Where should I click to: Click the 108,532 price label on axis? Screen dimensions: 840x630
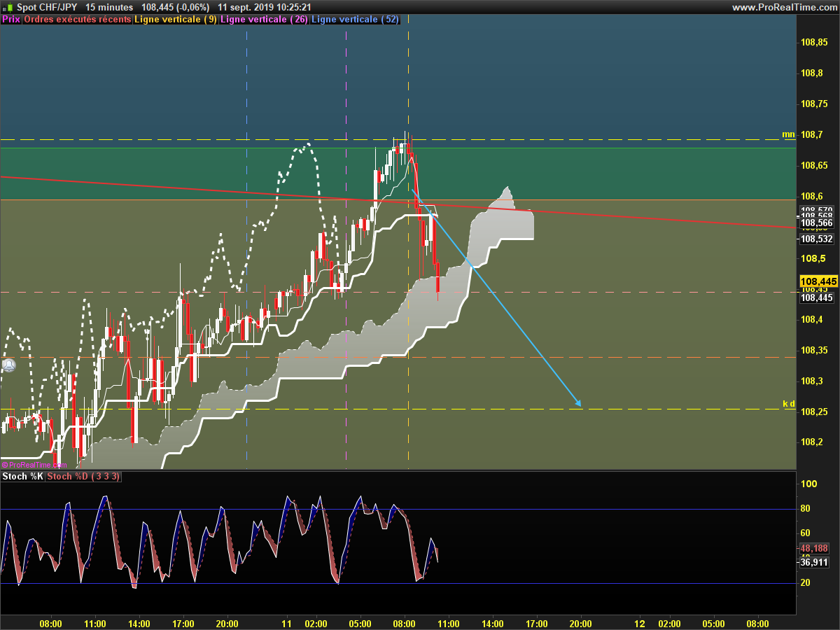(817, 239)
